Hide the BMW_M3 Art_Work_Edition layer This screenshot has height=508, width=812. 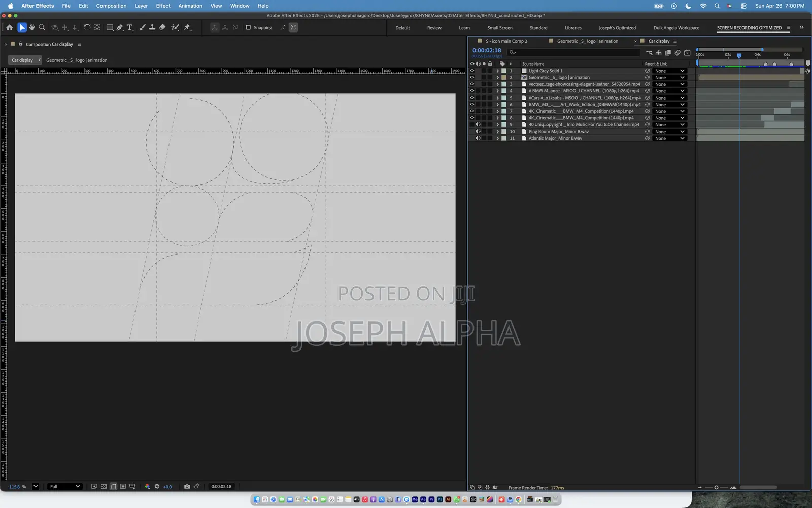pyautogui.click(x=472, y=104)
